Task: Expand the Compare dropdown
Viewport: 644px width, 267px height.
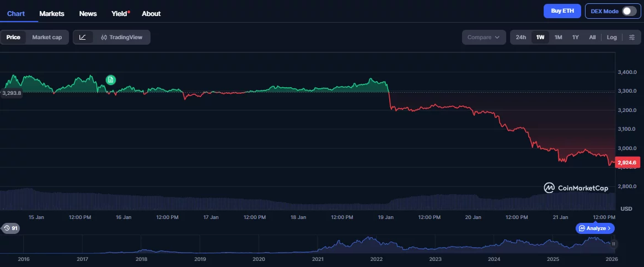Action: (x=484, y=38)
